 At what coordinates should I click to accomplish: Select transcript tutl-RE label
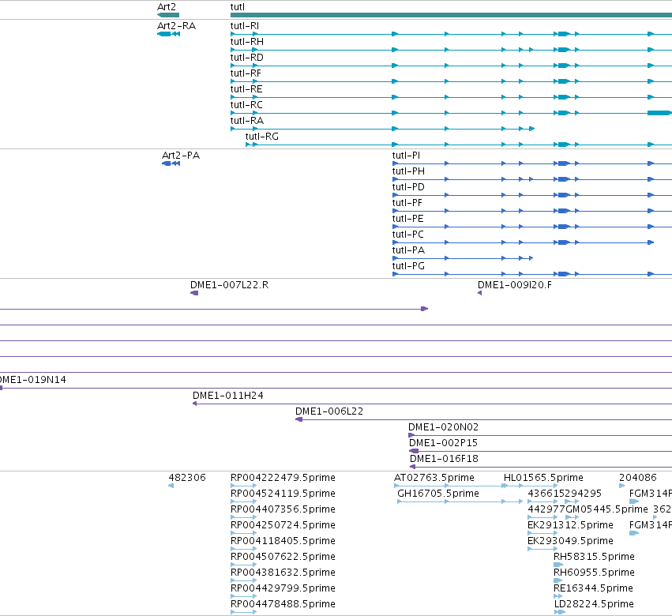tap(246, 89)
